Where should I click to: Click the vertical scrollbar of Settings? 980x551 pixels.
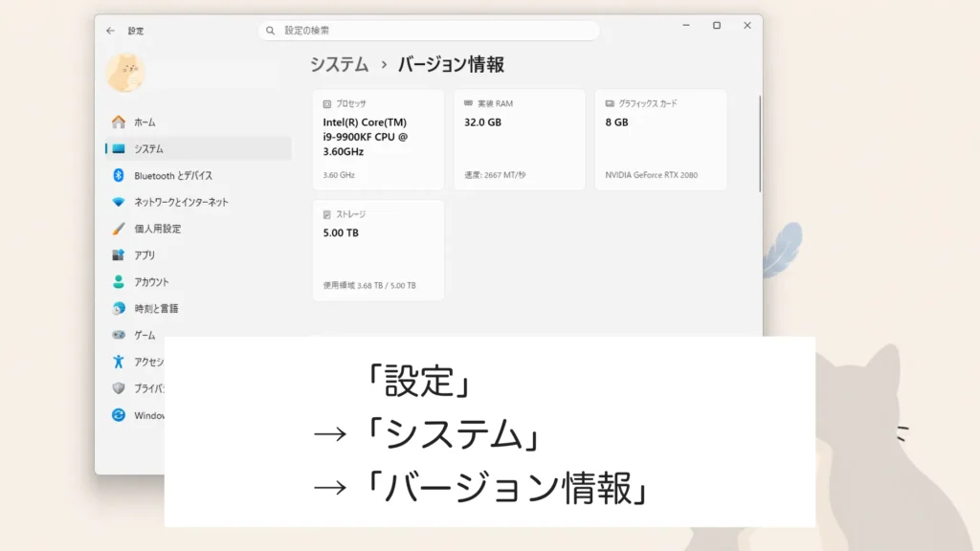click(759, 143)
